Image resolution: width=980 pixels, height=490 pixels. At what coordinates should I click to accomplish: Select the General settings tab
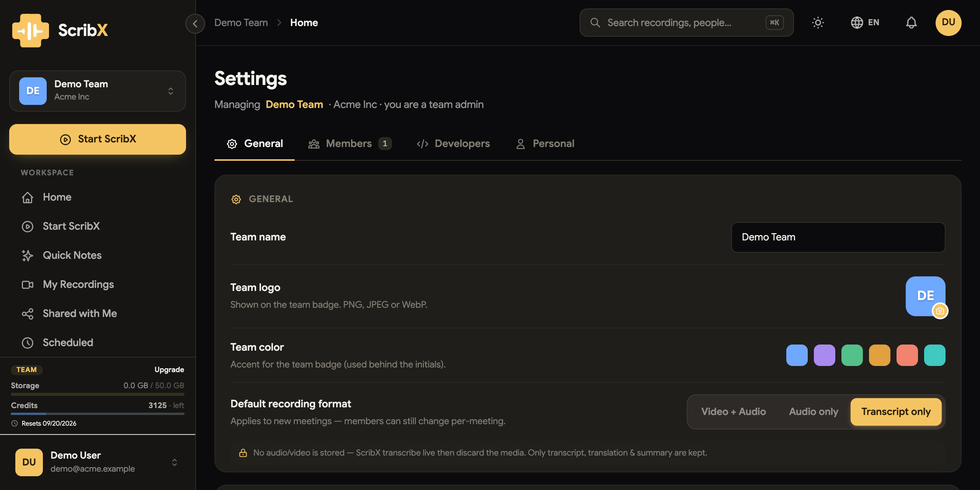point(255,144)
